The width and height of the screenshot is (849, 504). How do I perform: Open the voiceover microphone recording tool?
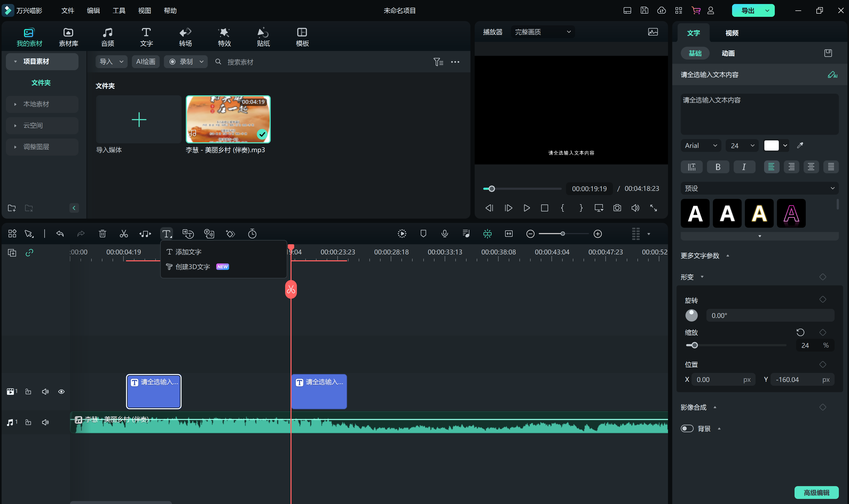[x=445, y=234]
